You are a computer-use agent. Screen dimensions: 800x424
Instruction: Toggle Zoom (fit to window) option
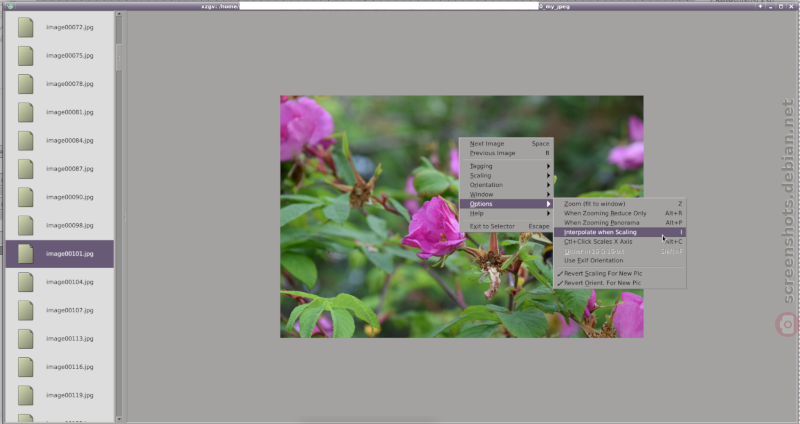[620, 204]
